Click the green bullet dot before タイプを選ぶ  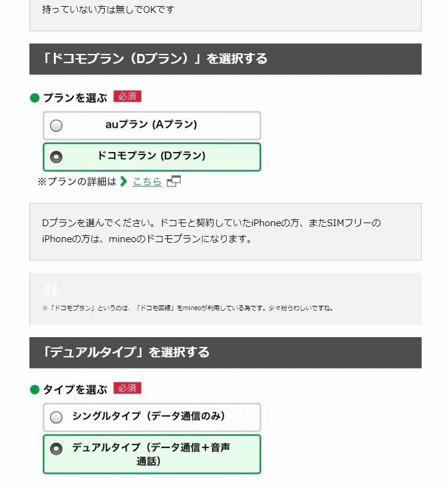tap(35, 390)
